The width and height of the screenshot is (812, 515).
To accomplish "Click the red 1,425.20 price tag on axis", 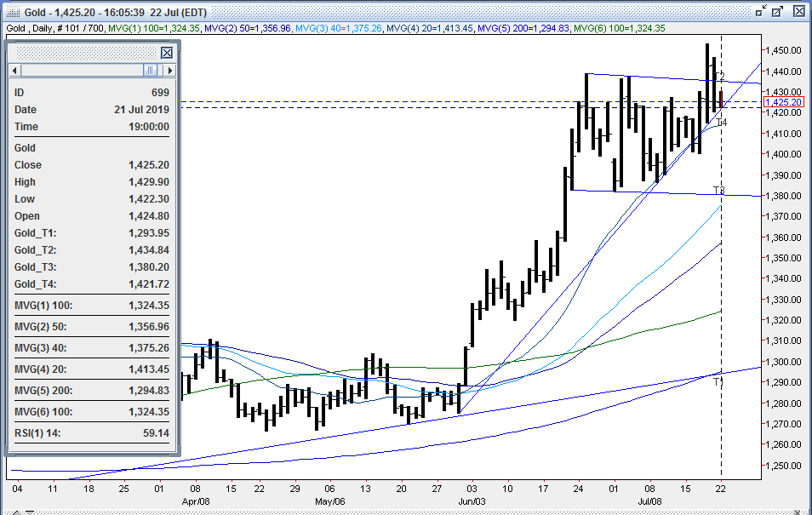I will coord(784,102).
